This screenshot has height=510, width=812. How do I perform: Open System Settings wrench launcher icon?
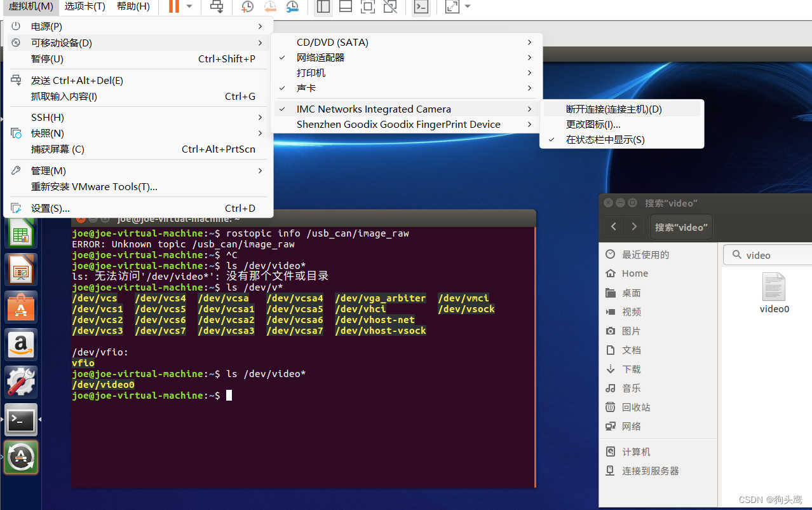(21, 382)
